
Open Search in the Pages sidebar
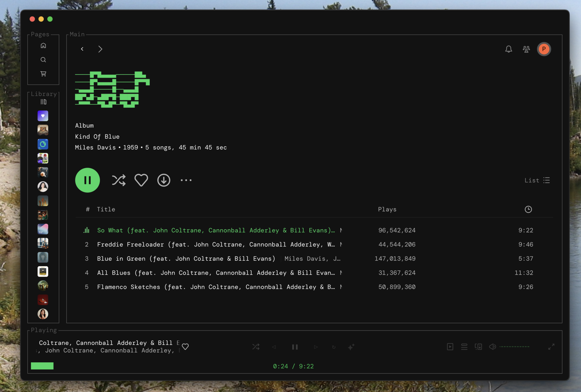pyautogui.click(x=43, y=60)
